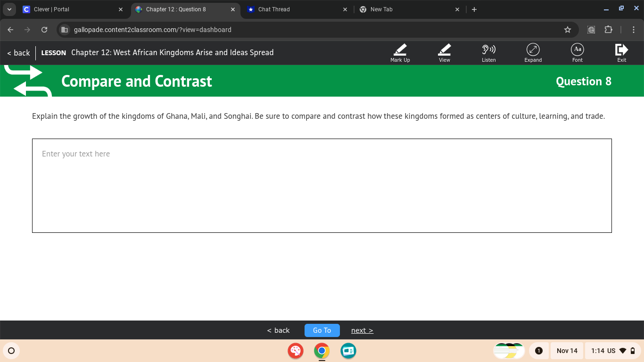Switch to the Chat Thread tab
This screenshot has height=362, width=644.
coord(275,9)
